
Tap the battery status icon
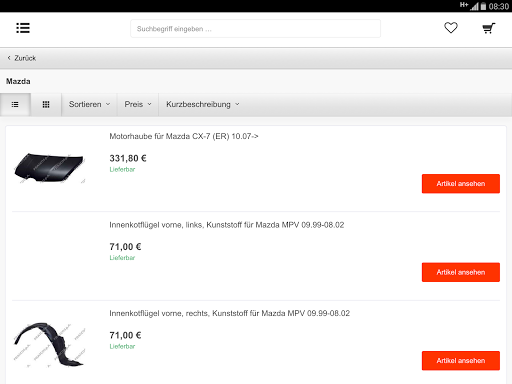click(x=483, y=6)
